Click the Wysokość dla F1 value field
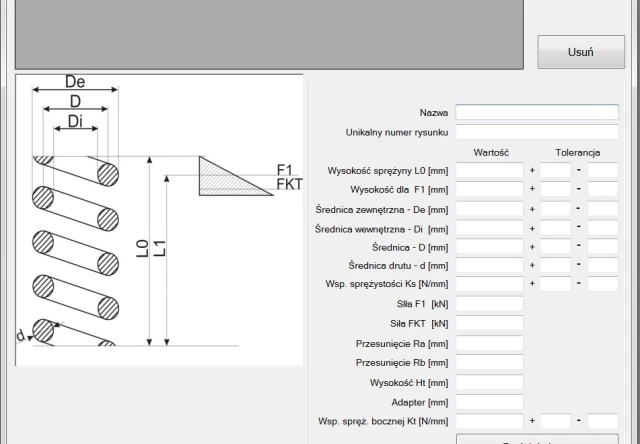The image size is (640, 444). click(489, 189)
